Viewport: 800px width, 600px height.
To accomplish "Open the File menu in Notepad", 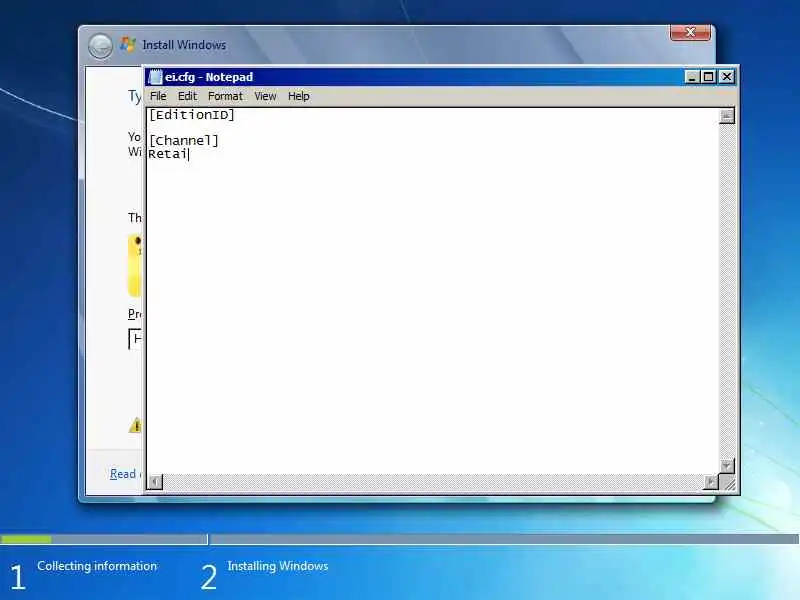I will [x=158, y=96].
